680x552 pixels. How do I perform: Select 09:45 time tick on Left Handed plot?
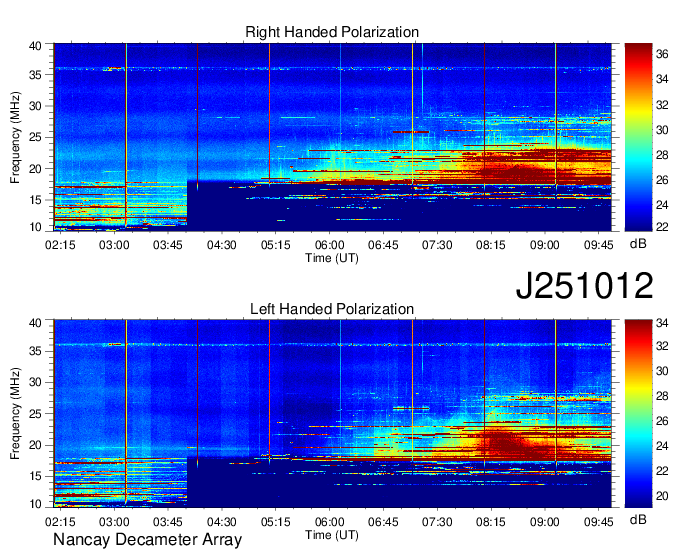tap(598, 520)
